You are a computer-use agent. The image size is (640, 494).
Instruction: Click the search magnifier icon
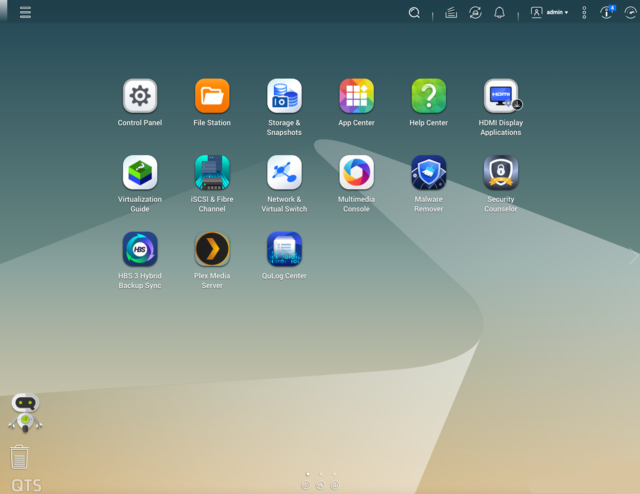coord(414,13)
